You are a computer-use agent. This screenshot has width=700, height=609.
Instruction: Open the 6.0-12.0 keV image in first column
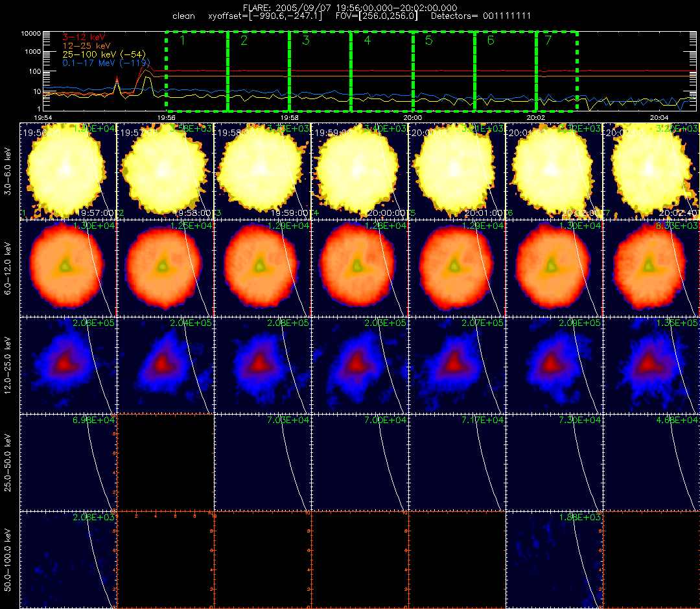(x=68, y=269)
